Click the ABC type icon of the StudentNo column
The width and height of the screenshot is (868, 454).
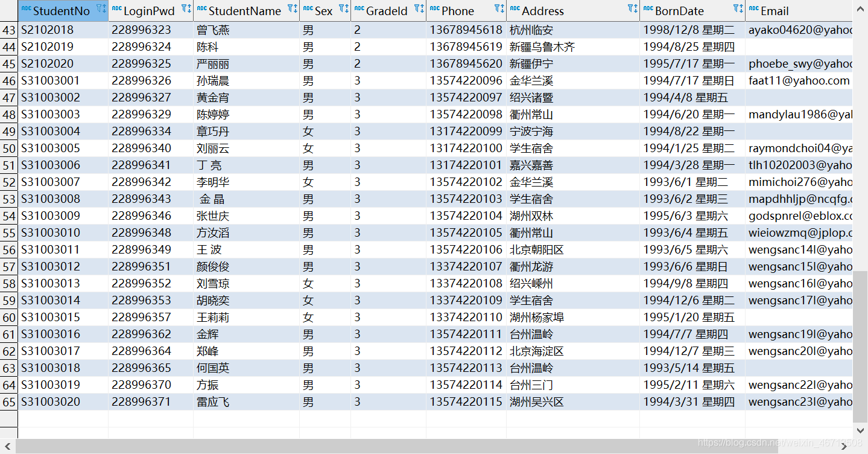26,9
